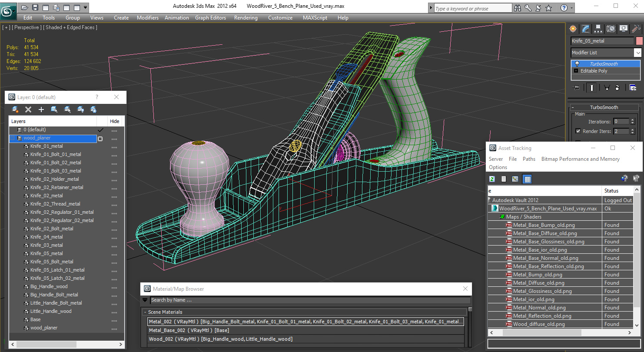Viewport: 644px width, 352px height.
Task: Click Render Iters spinner arrows
Action: coord(633,131)
